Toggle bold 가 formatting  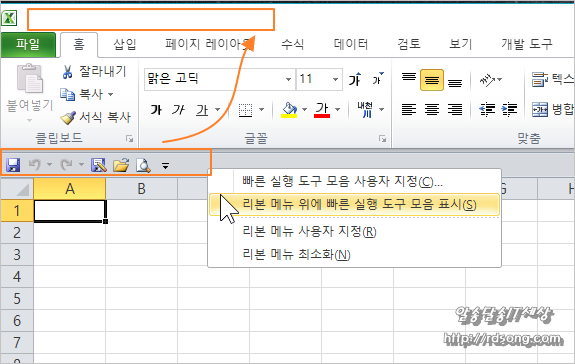coord(156,109)
